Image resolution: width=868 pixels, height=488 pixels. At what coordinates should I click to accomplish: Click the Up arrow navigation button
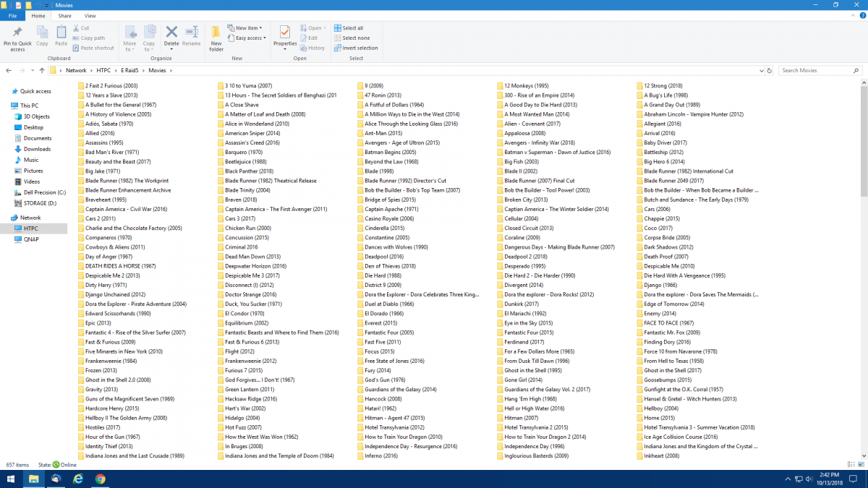click(x=42, y=71)
